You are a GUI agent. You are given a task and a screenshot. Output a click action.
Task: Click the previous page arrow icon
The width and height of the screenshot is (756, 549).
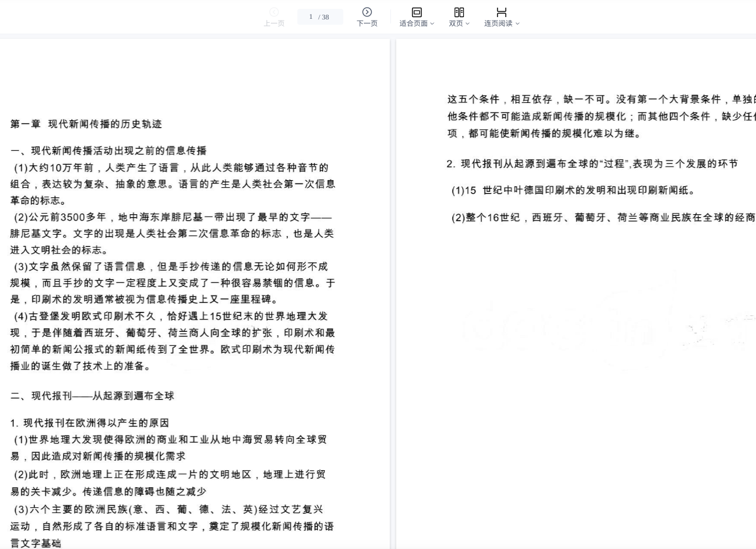pos(274,12)
